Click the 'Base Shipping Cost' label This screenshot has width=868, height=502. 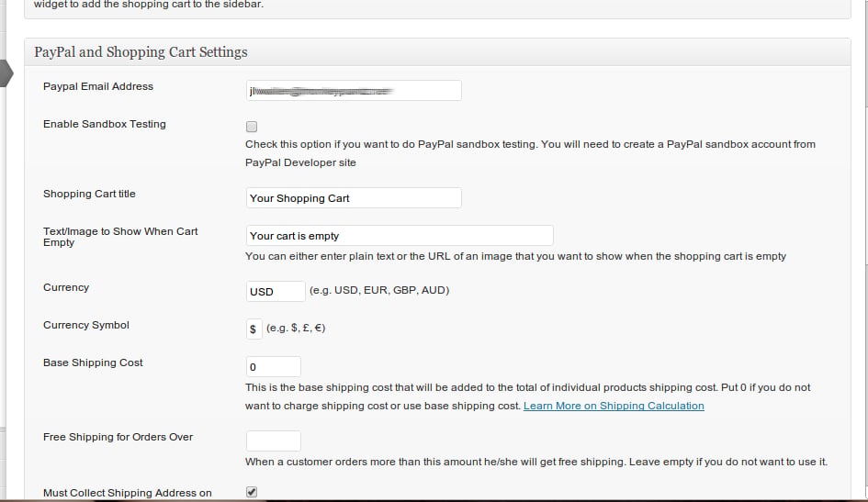point(93,363)
